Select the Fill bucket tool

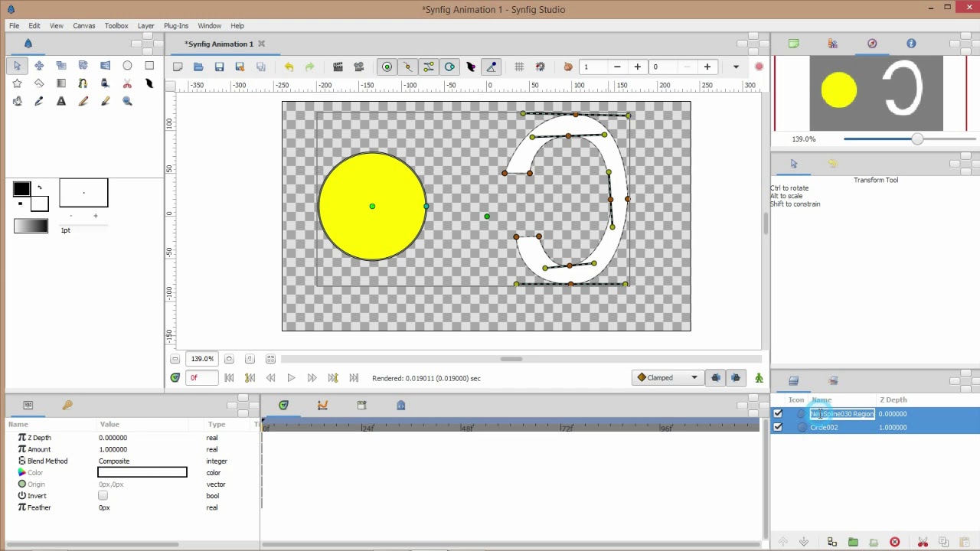(17, 101)
